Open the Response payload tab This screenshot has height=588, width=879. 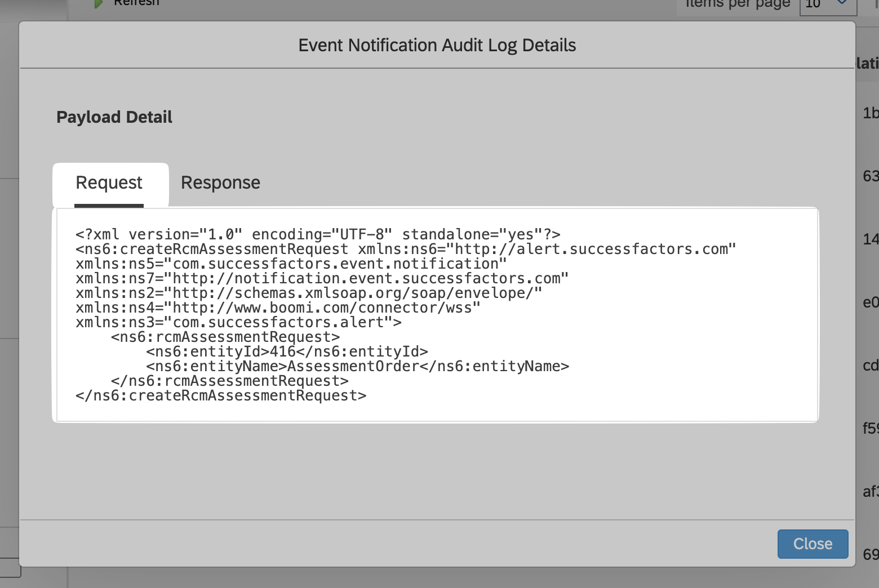tap(220, 183)
